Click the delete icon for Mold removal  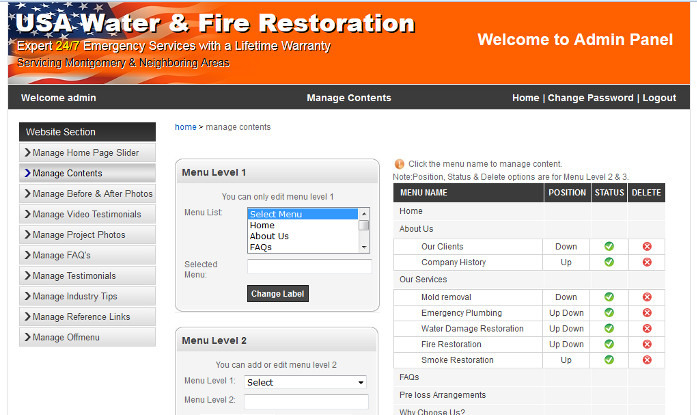point(647,297)
